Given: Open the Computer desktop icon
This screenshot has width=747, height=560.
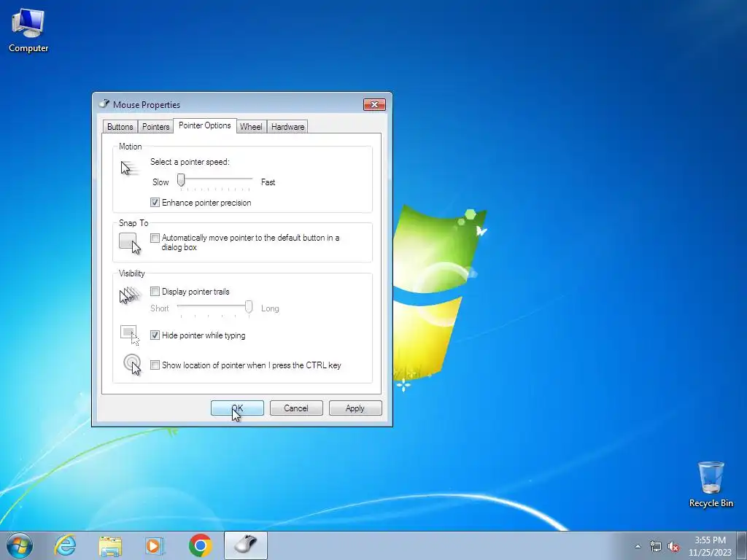Looking at the screenshot, I should (x=28, y=31).
